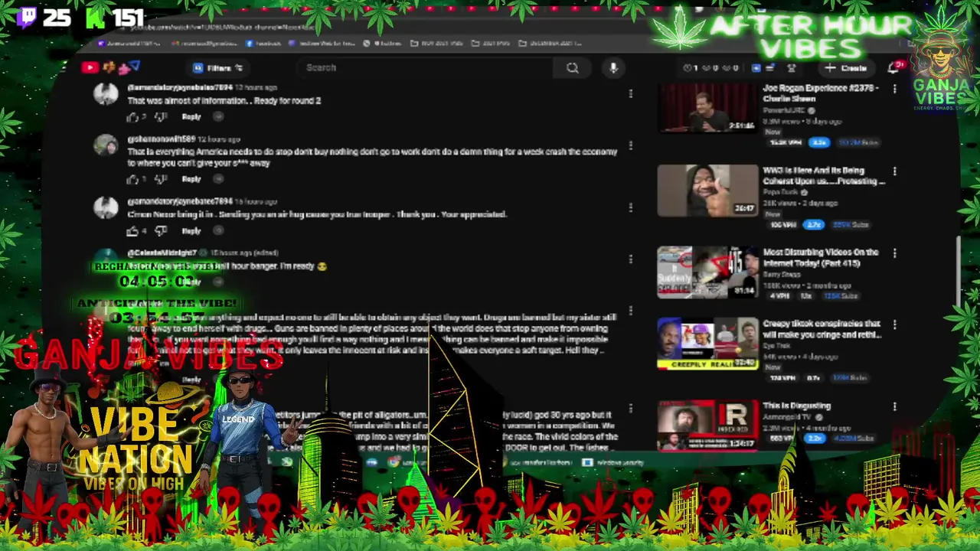
Task: Open options for 'Guns are banned' comment
Action: (630, 310)
